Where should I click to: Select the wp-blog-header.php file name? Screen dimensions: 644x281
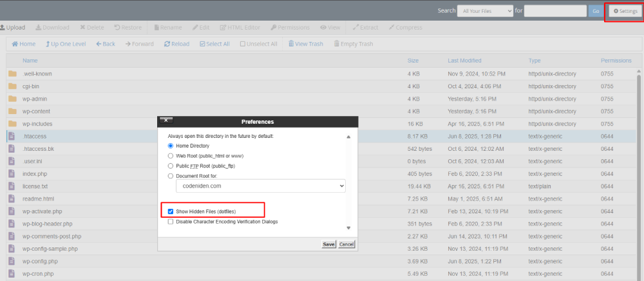tap(47, 224)
